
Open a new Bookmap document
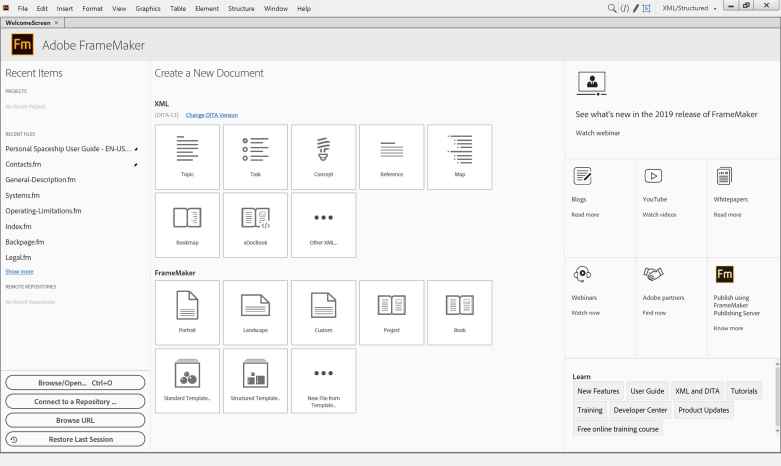coord(187,224)
